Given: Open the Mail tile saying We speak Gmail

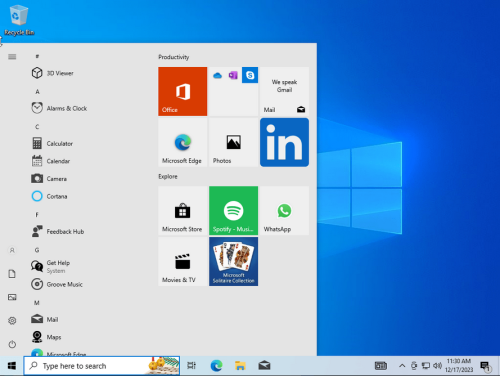Looking at the screenshot, I should coord(284,91).
